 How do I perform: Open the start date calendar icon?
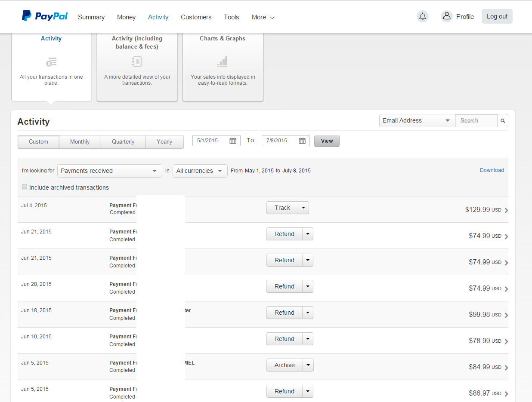(233, 141)
